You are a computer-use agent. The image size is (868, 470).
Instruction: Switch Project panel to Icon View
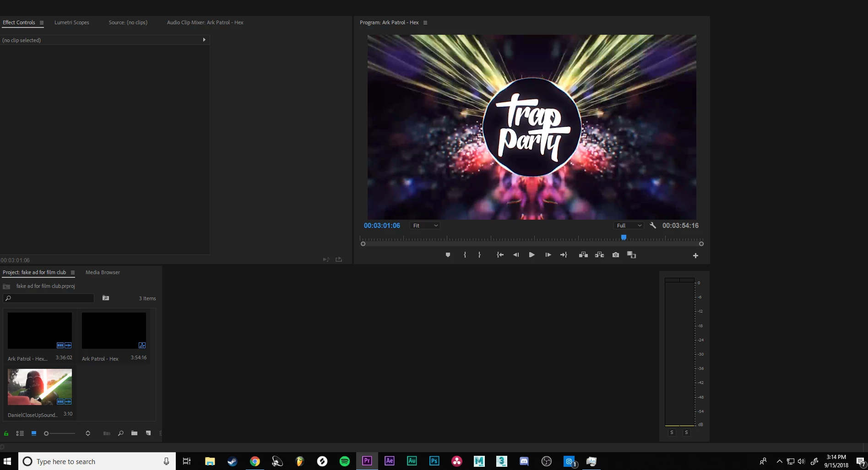[34, 433]
